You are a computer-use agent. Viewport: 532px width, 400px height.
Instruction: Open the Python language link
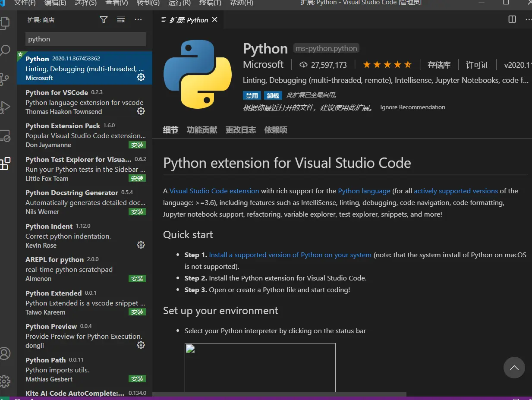364,191
